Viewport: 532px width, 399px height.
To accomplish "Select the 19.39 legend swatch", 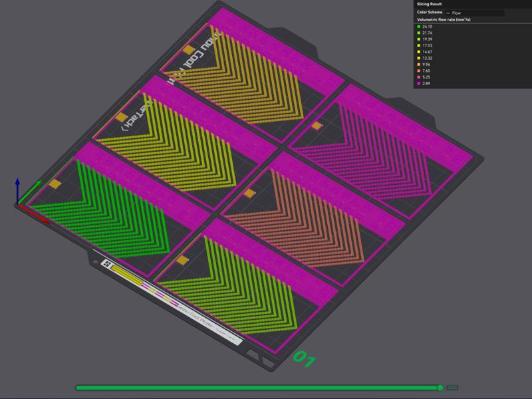I will 419,39.
